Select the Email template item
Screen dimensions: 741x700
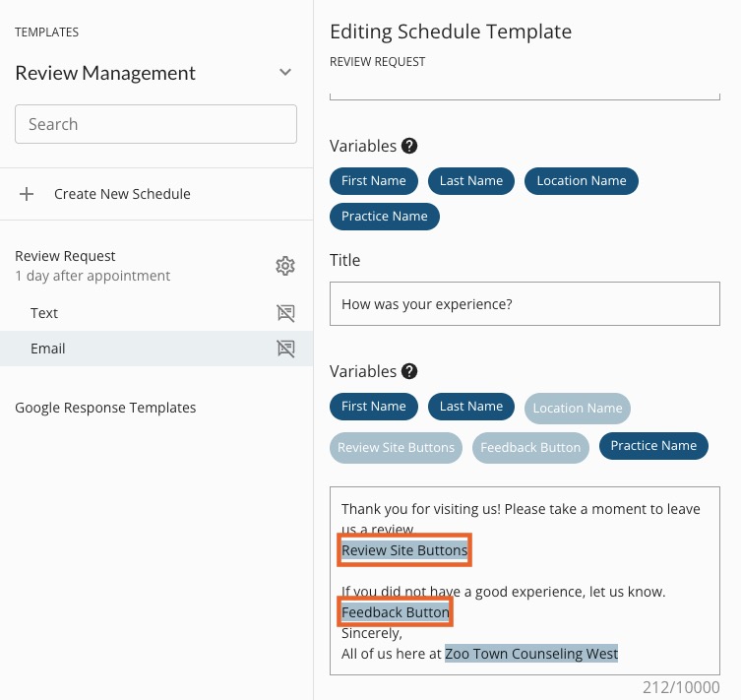pyautogui.click(x=48, y=349)
